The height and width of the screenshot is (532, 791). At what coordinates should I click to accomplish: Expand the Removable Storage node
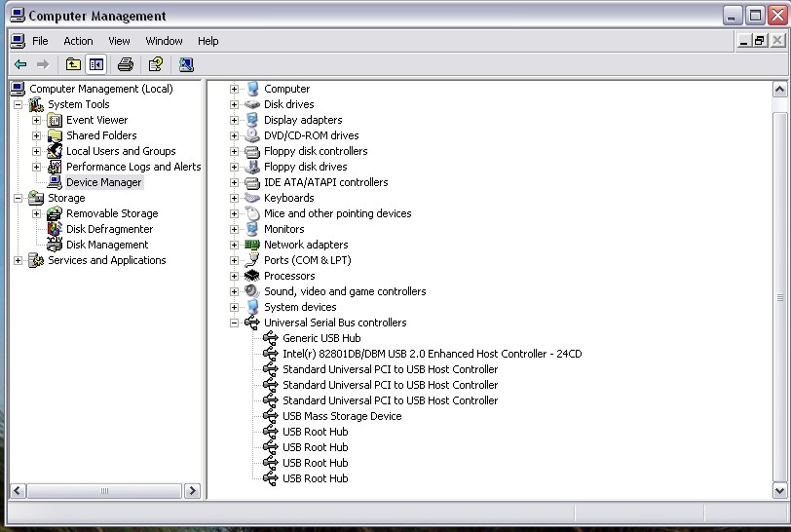[x=36, y=214]
